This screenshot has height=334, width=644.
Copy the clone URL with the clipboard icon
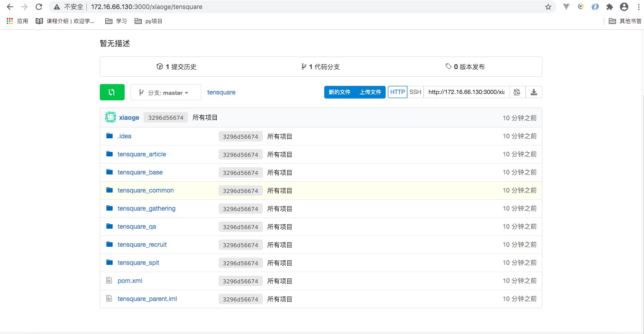517,92
